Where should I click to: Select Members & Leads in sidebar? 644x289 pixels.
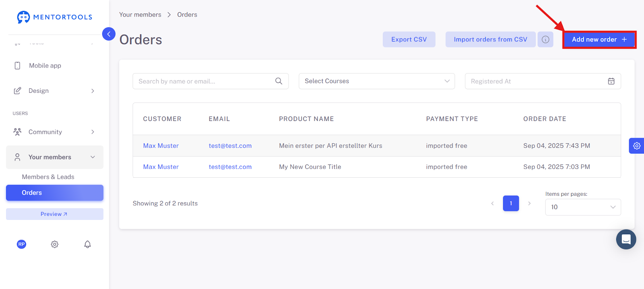pos(48,177)
